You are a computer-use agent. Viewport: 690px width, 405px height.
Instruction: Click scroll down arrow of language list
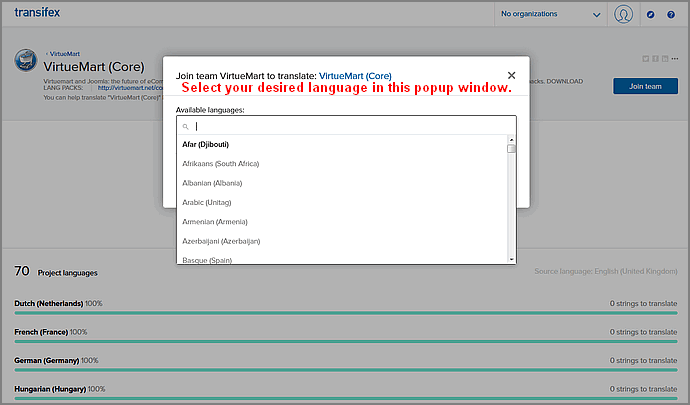point(511,259)
